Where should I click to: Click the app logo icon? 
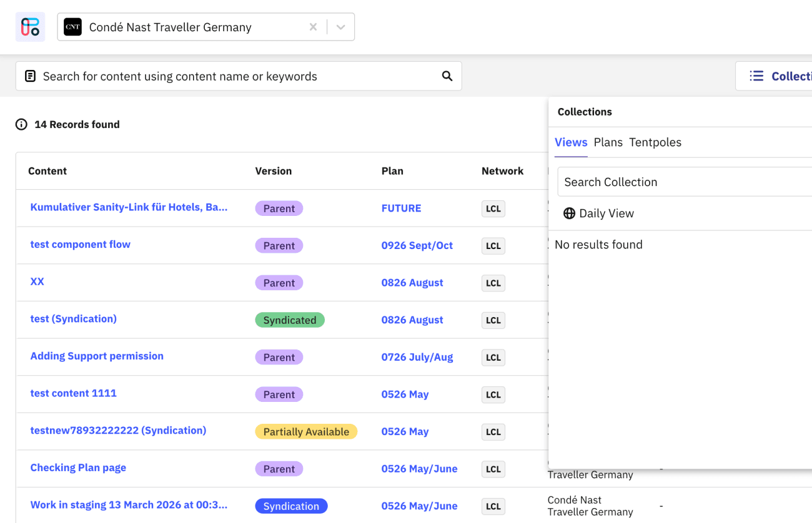pyautogui.click(x=30, y=27)
